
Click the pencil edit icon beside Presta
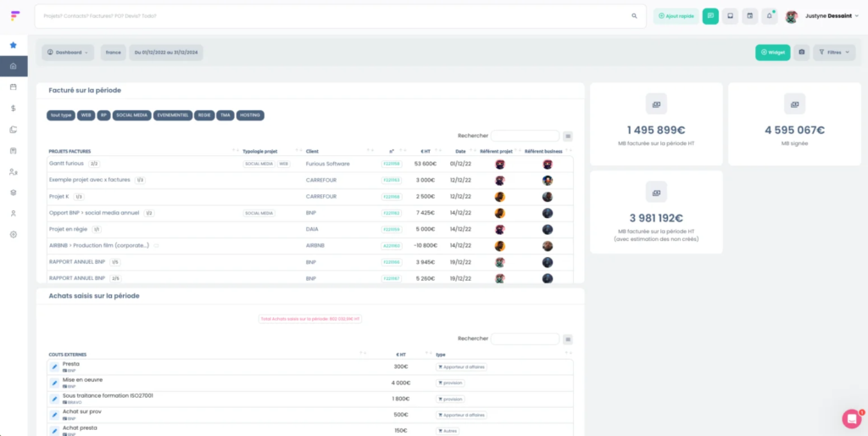pyautogui.click(x=54, y=366)
